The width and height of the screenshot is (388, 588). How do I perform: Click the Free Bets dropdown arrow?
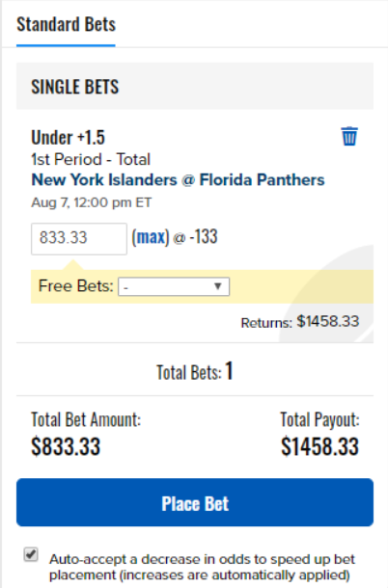tap(217, 286)
